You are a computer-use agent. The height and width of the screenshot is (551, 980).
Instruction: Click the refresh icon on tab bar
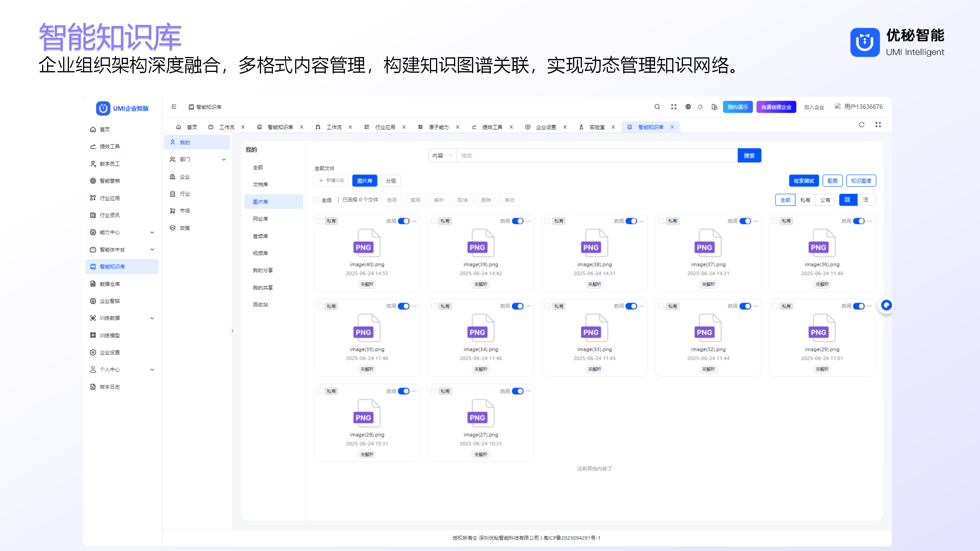tap(861, 125)
